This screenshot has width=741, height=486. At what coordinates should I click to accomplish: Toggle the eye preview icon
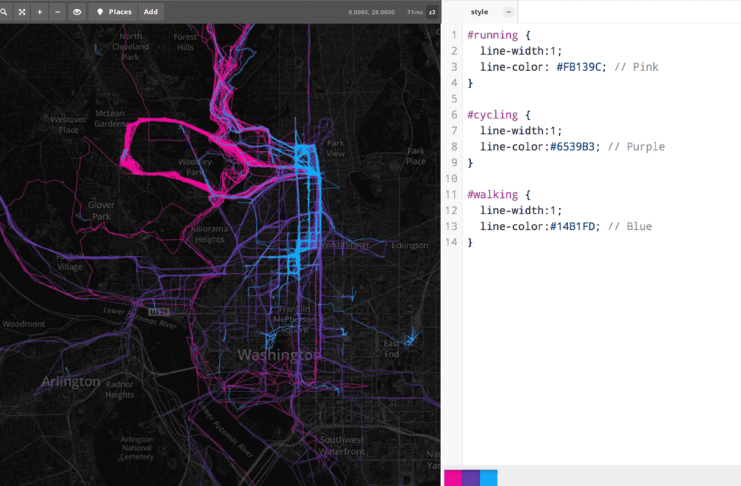pyautogui.click(x=77, y=12)
